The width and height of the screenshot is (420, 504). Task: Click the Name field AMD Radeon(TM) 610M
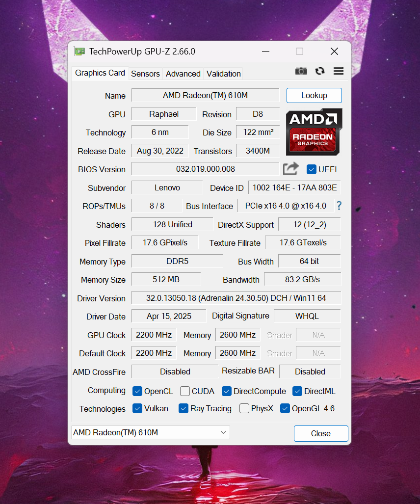206,96
